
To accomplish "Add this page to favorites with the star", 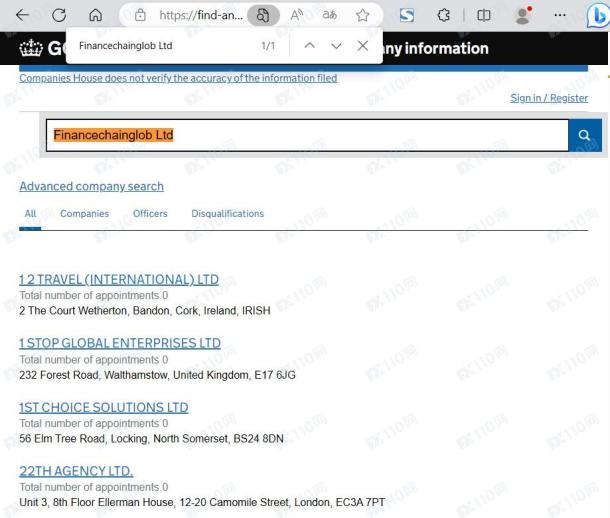I will [x=363, y=15].
